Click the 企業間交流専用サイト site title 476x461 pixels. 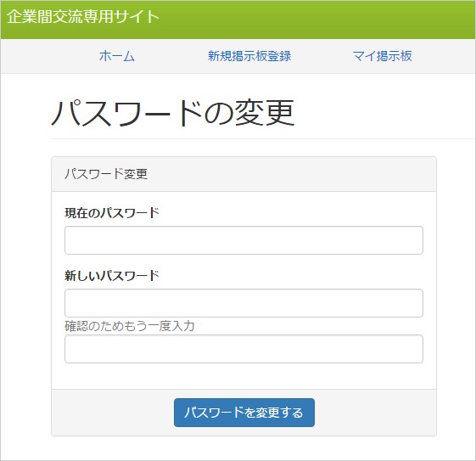(82, 17)
